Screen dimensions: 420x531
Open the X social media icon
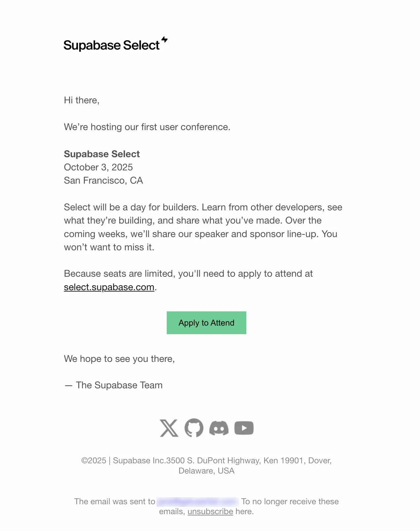(169, 428)
